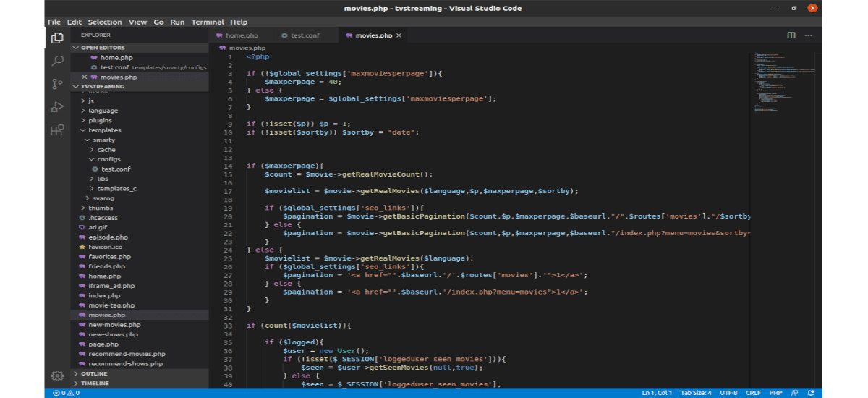Close the movies.php editor tab
868x398 pixels.
tap(399, 35)
